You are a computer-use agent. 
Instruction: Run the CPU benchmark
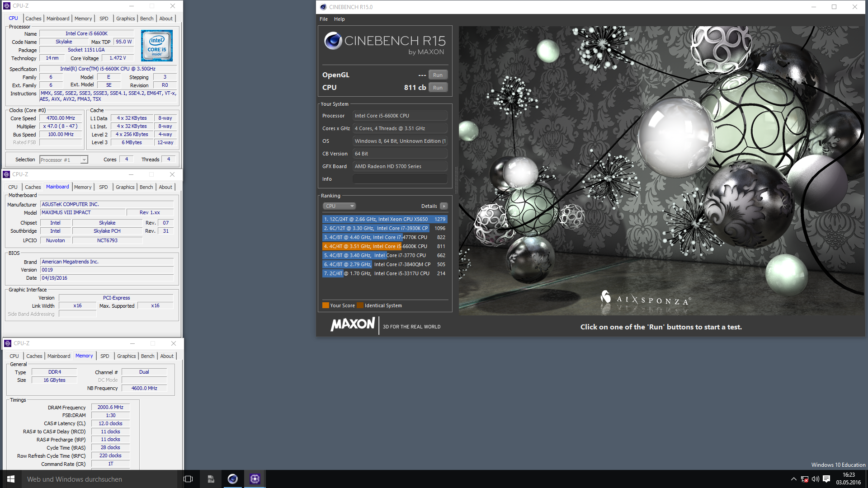[x=438, y=88]
